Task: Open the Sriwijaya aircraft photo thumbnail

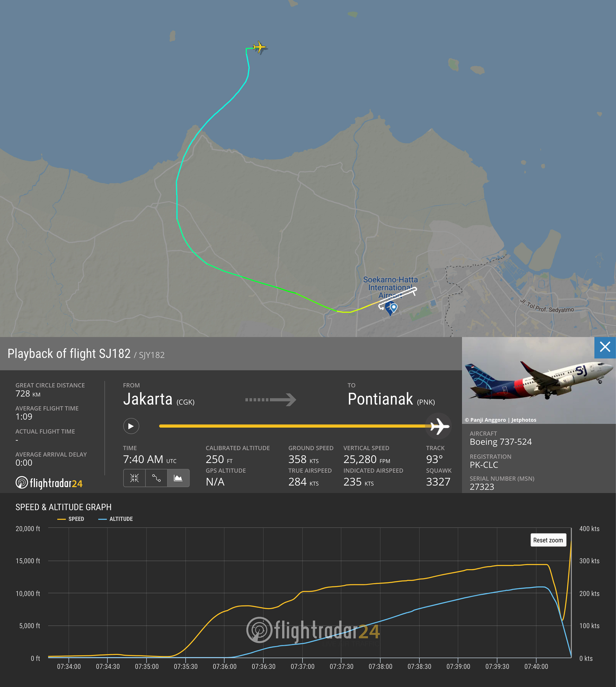Action: point(539,380)
